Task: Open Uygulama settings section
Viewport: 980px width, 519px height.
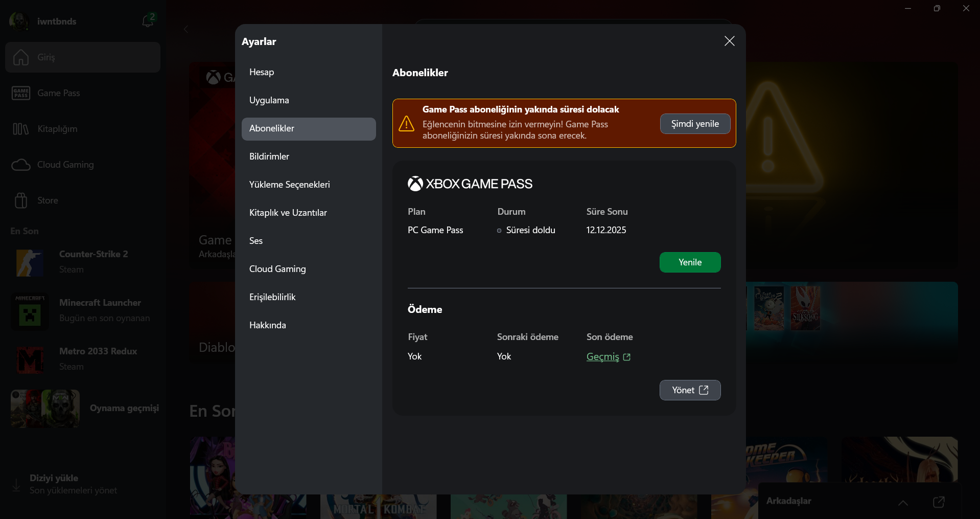Action: 309,101
